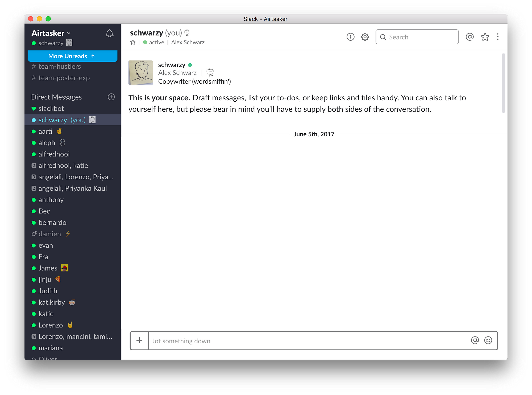Viewport: 532px width, 395px height.
Task: Open the direct message with anthony
Action: pos(73,200)
